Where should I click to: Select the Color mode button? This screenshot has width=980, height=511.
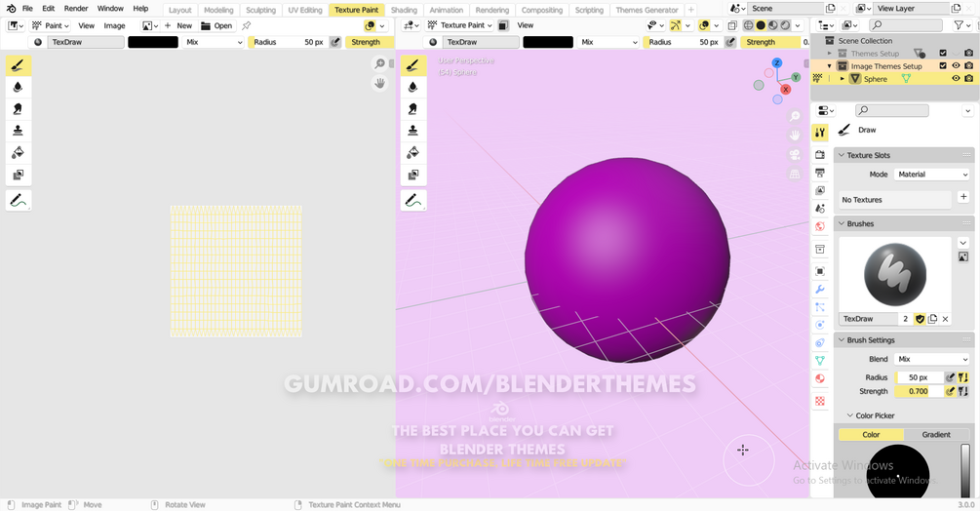tap(871, 434)
